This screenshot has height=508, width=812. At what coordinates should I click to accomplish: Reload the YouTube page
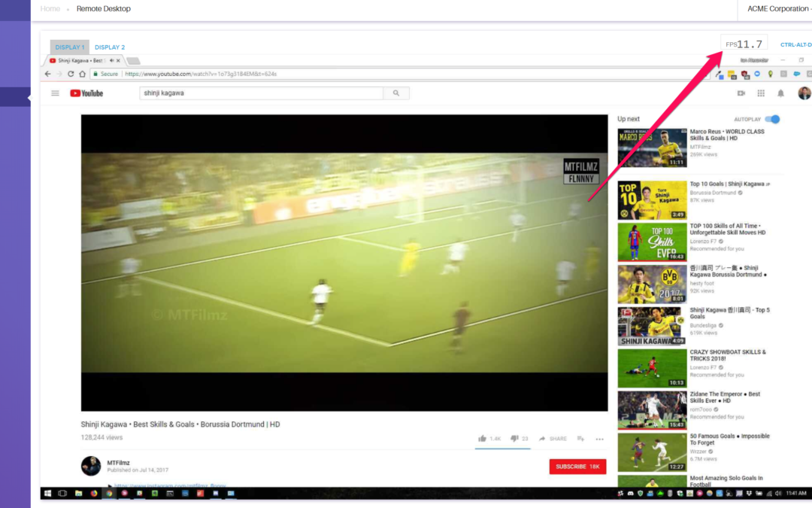[x=71, y=74]
